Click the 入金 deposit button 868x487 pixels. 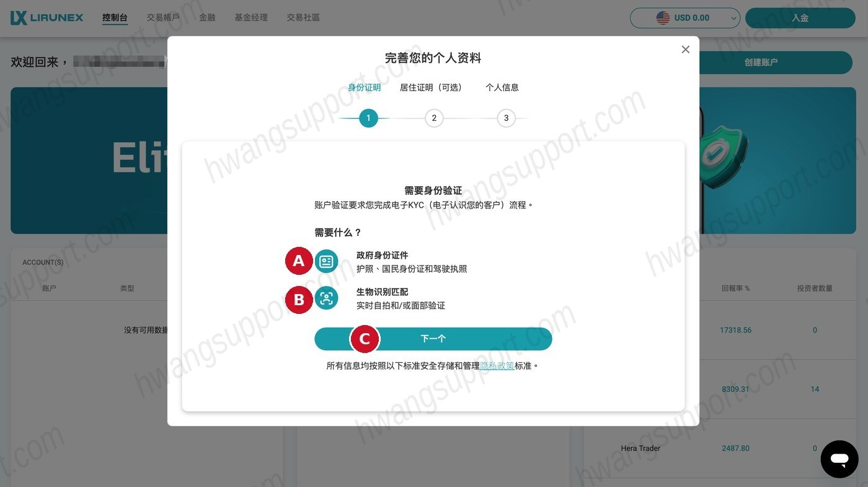tap(800, 18)
